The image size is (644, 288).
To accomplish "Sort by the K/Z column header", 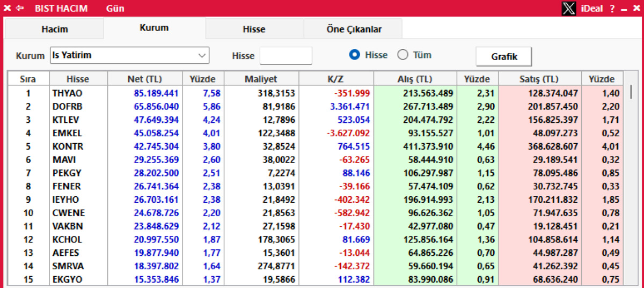I will [336, 79].
